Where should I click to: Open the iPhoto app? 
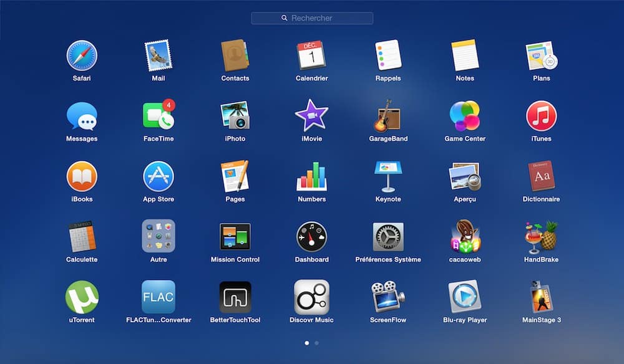click(x=235, y=116)
